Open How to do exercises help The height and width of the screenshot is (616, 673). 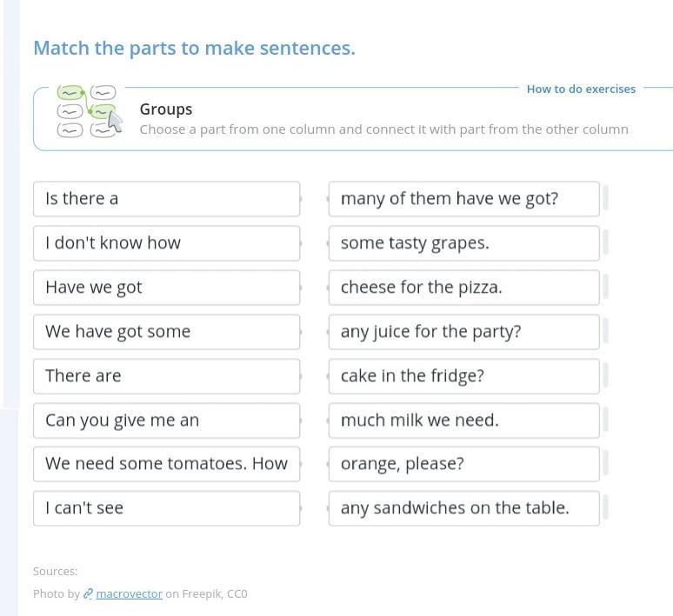coord(581,89)
